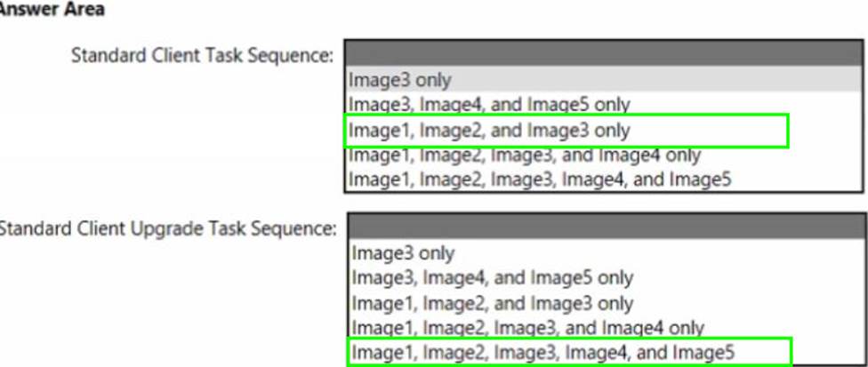Choose 'Image3, Image4, and Image5 only' for Standard Client
The height and width of the screenshot is (367, 868).
click(x=488, y=105)
